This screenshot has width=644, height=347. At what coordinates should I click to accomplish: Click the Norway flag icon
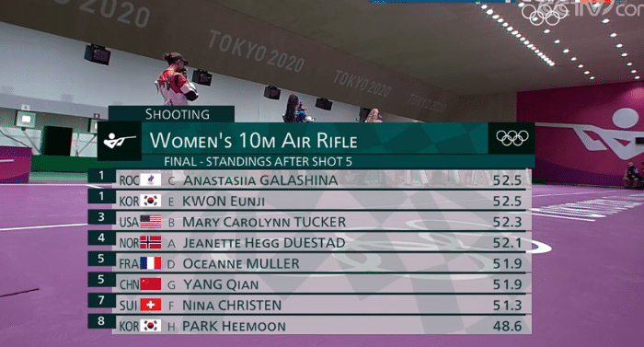click(x=151, y=243)
